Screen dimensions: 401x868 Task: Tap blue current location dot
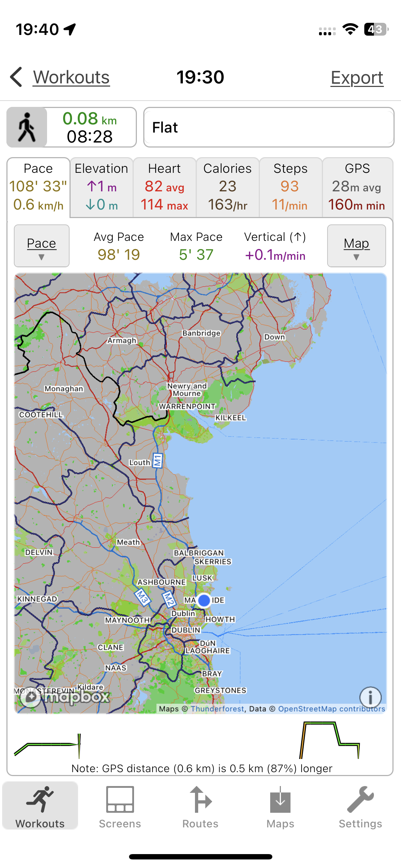click(204, 600)
